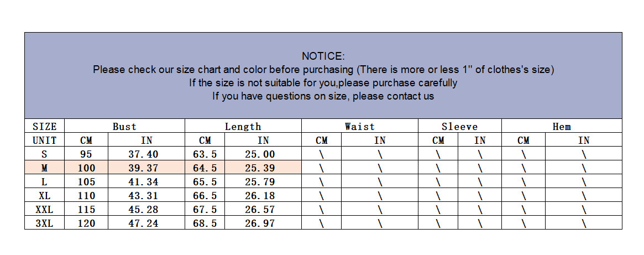Viewport: 644px width, 255px height.
Task: Click the 110 bust cell for XL
Action: (x=87, y=196)
